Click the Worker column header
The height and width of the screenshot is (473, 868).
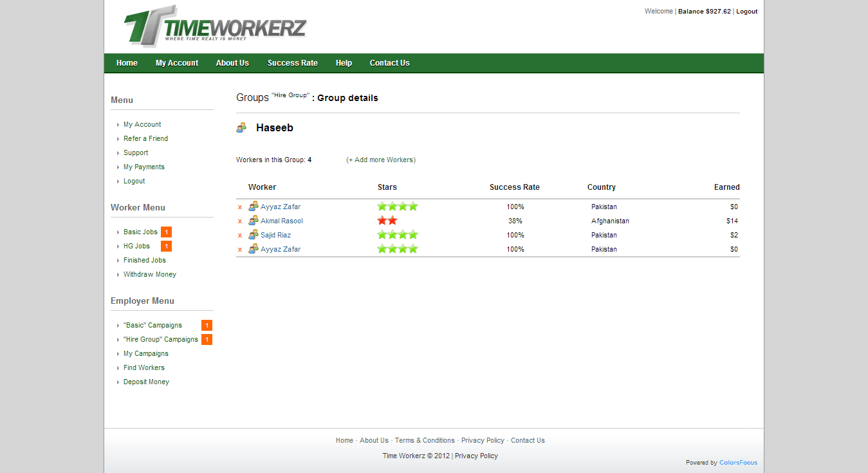pyautogui.click(x=262, y=187)
